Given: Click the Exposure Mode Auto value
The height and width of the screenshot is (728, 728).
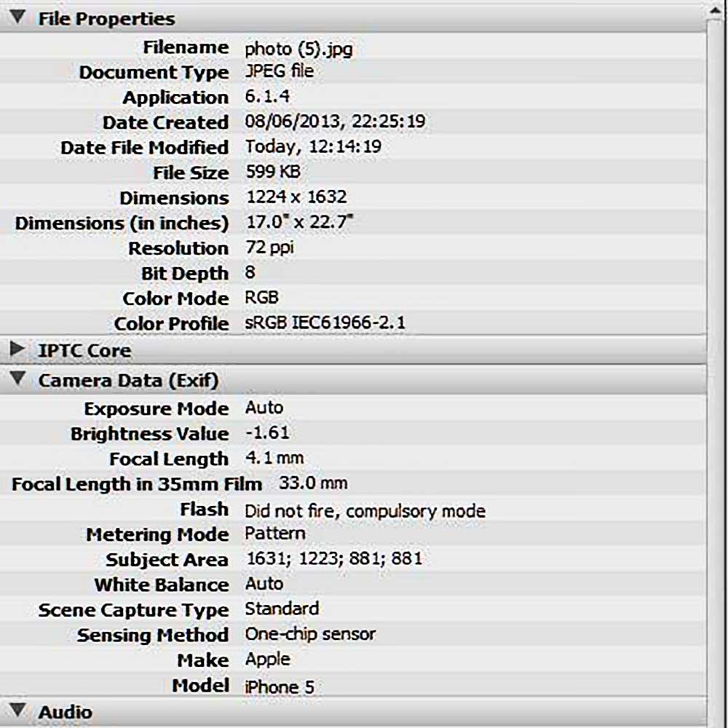Looking at the screenshot, I should click(x=264, y=408).
